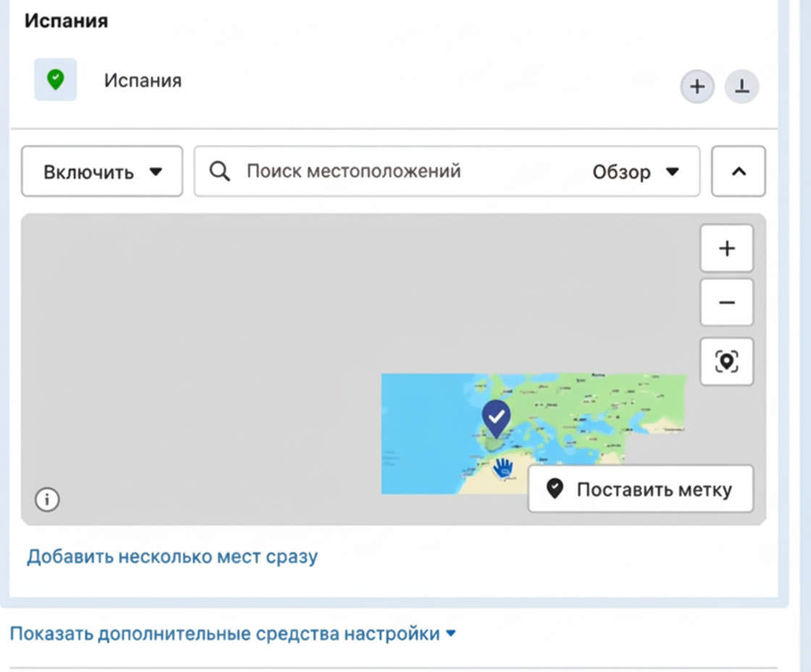The width and height of the screenshot is (811, 672).
Task: Open the Включить dropdown
Action: 101,172
